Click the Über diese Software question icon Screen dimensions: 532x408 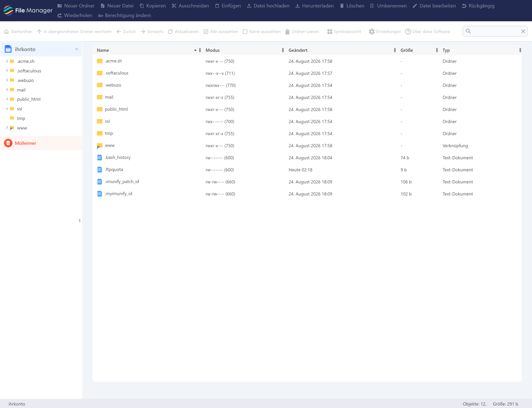point(408,32)
